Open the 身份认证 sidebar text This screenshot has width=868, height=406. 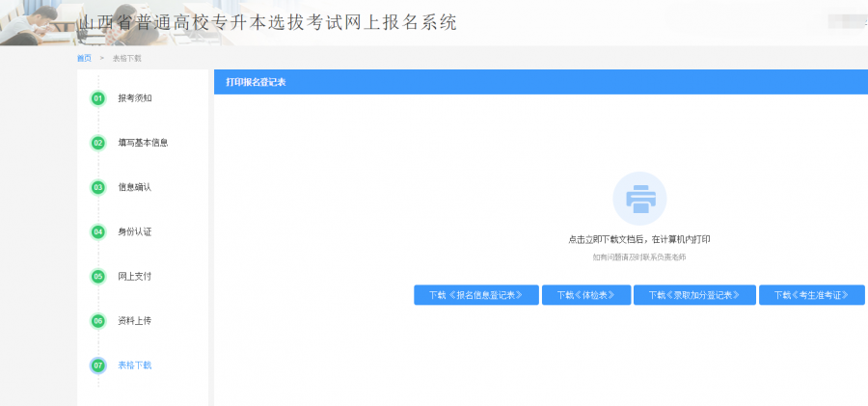134,231
